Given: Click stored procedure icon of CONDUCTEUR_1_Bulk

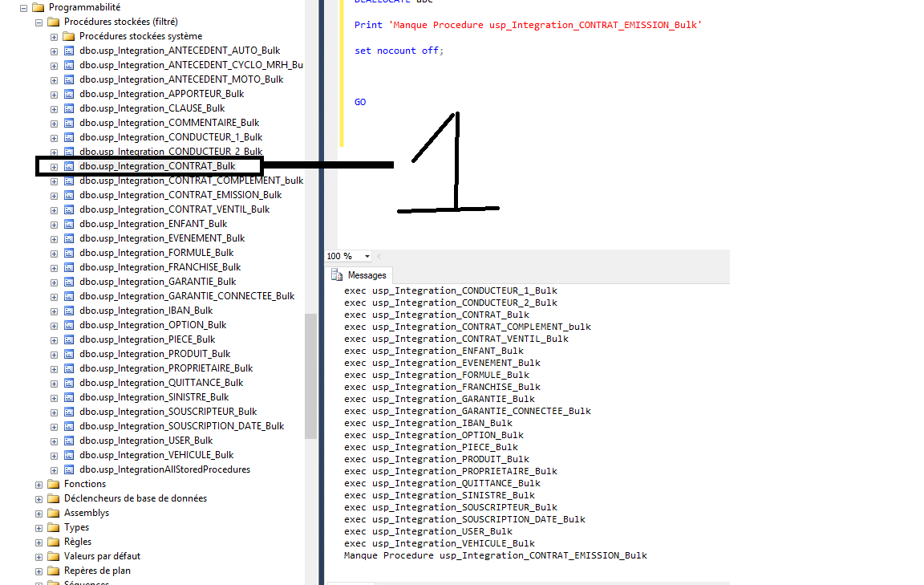Looking at the screenshot, I should [x=69, y=137].
